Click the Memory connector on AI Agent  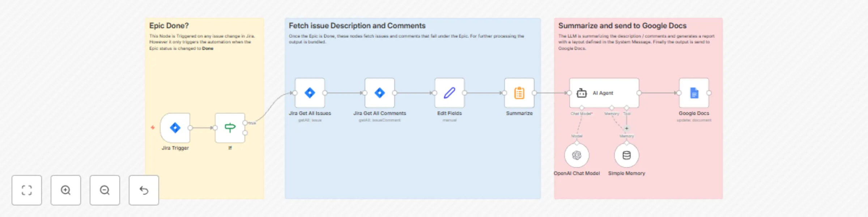612,108
